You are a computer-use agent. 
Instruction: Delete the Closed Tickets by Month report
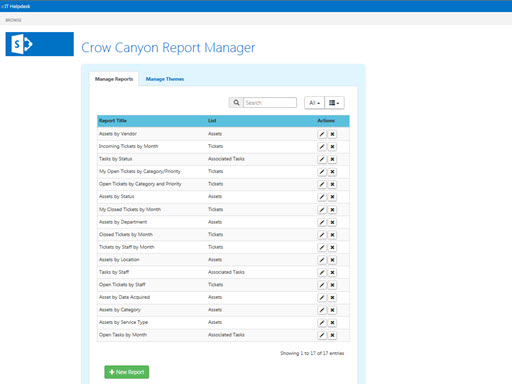point(332,235)
